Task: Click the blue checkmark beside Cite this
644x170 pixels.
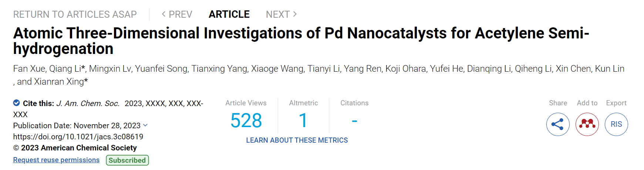Action: tap(17, 103)
